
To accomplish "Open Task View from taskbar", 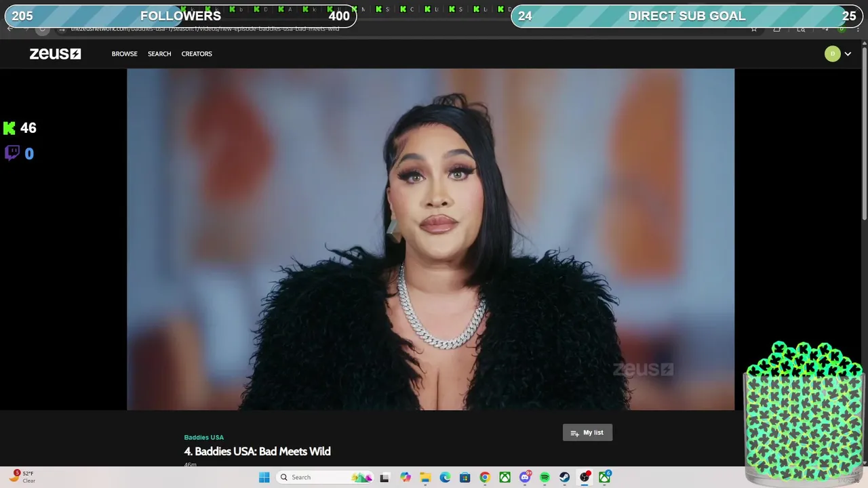I will click(384, 477).
